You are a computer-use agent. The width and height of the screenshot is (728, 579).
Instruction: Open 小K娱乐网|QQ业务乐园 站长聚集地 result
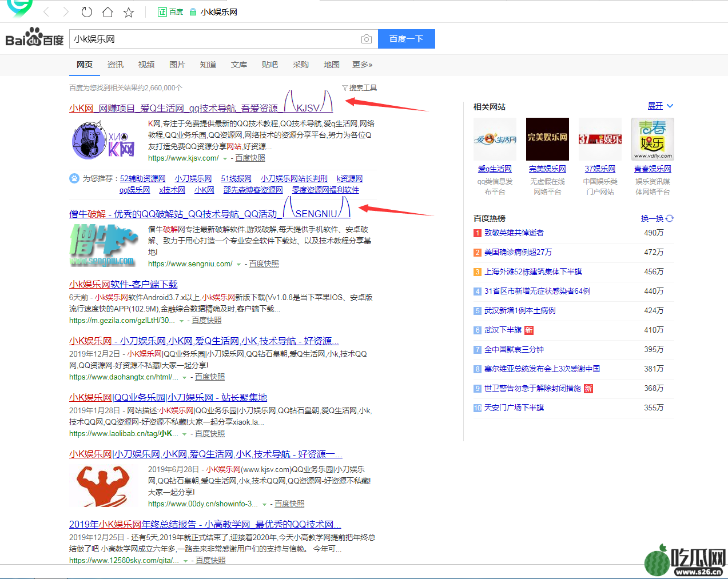(168, 397)
